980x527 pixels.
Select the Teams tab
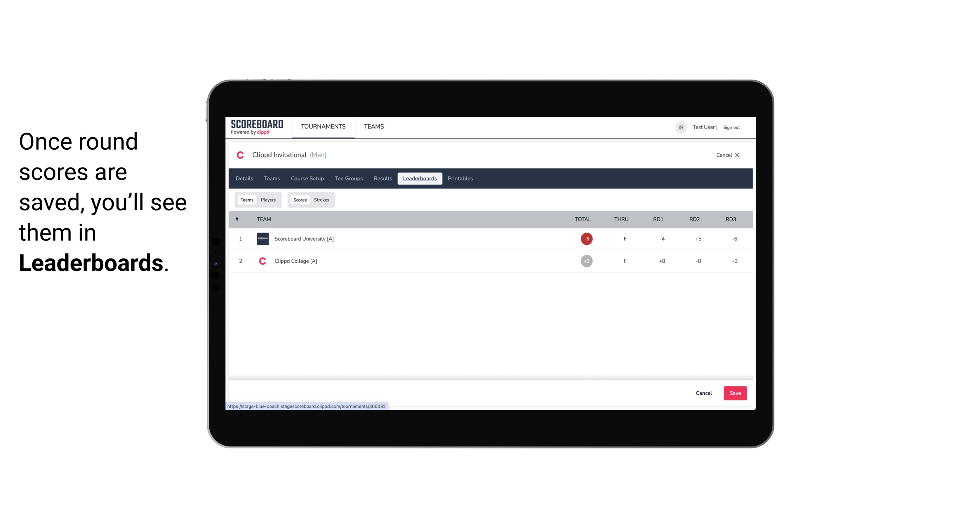tap(246, 199)
